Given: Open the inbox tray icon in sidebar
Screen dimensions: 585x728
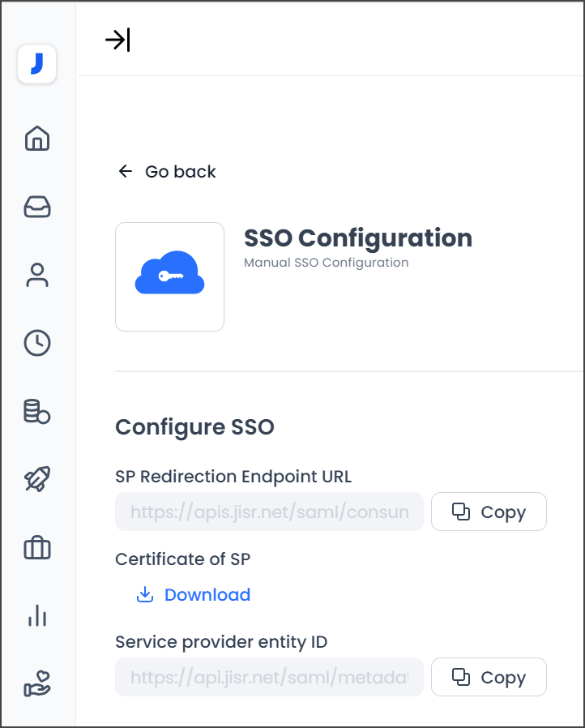Looking at the screenshot, I should pyautogui.click(x=36, y=207).
